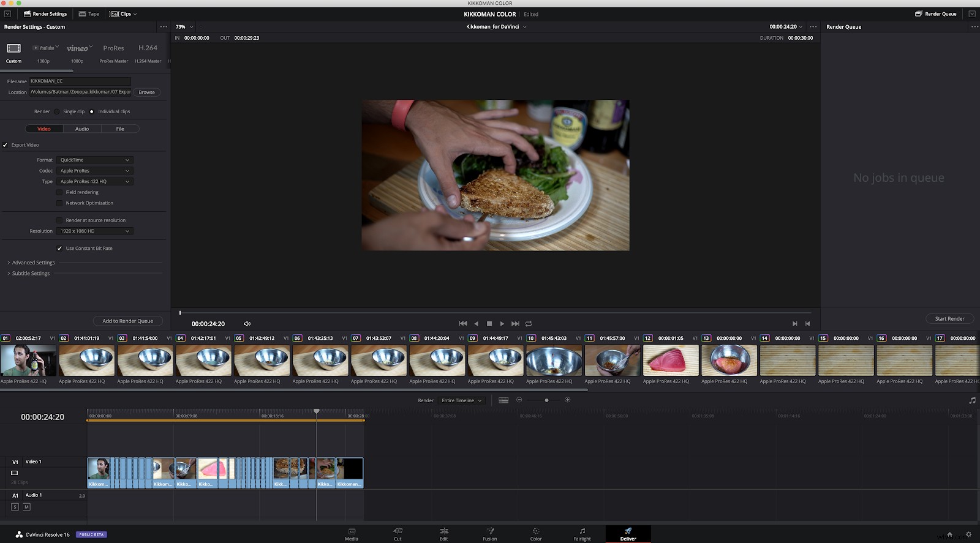Open the Fusion page
Viewport: 980px width, 543px height.
coord(490,534)
